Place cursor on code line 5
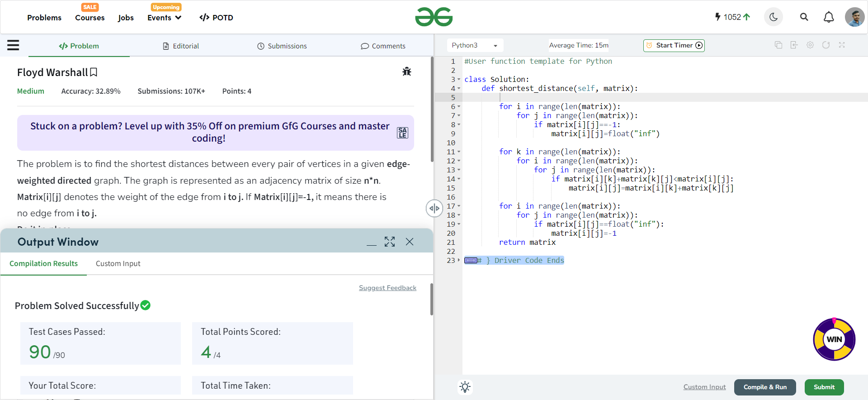868x400 pixels. 665,97
